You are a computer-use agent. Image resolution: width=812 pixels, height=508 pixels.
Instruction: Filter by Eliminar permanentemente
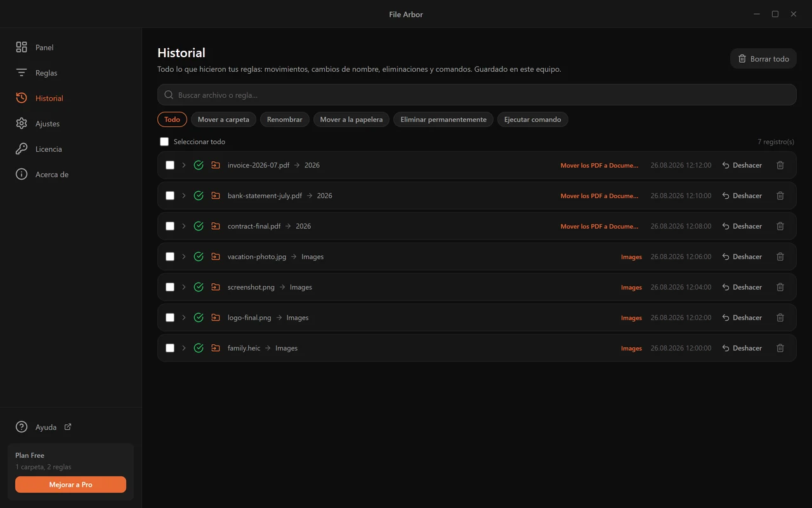coord(443,119)
